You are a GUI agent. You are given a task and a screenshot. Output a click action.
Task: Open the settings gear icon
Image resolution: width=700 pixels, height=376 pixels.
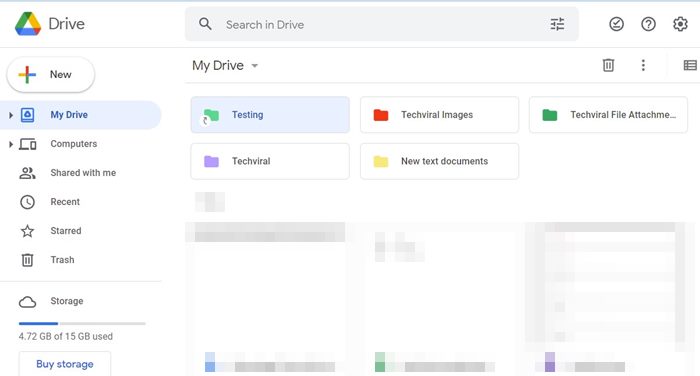click(x=680, y=24)
